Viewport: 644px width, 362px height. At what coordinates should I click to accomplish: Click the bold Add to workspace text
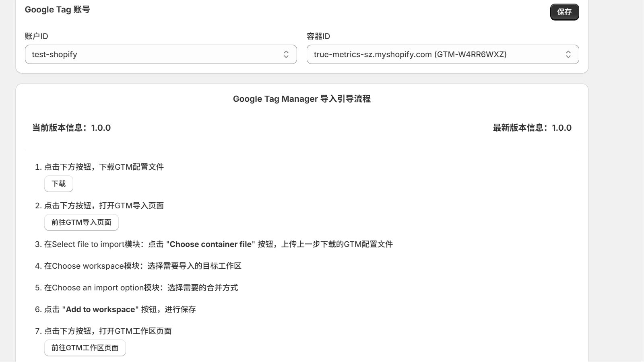[100, 309]
